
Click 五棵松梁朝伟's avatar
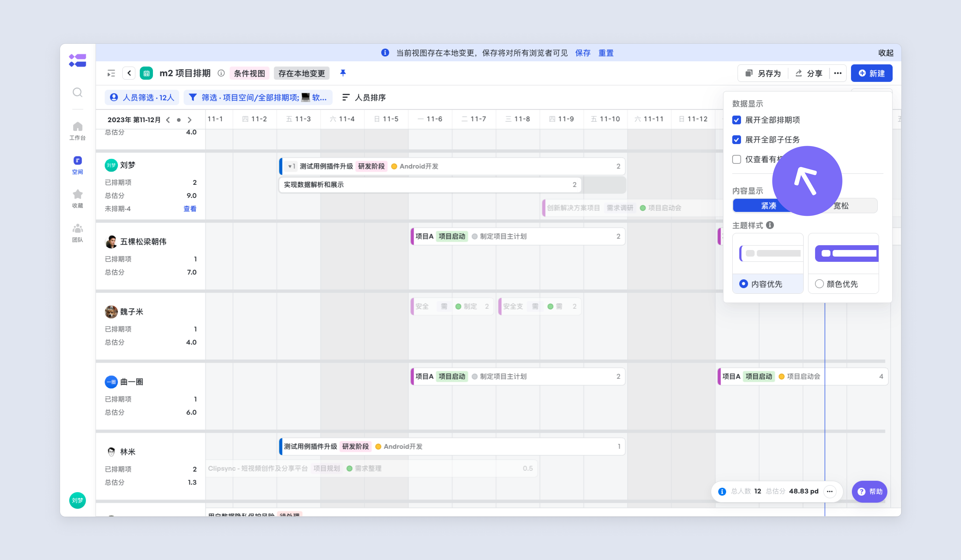point(111,241)
